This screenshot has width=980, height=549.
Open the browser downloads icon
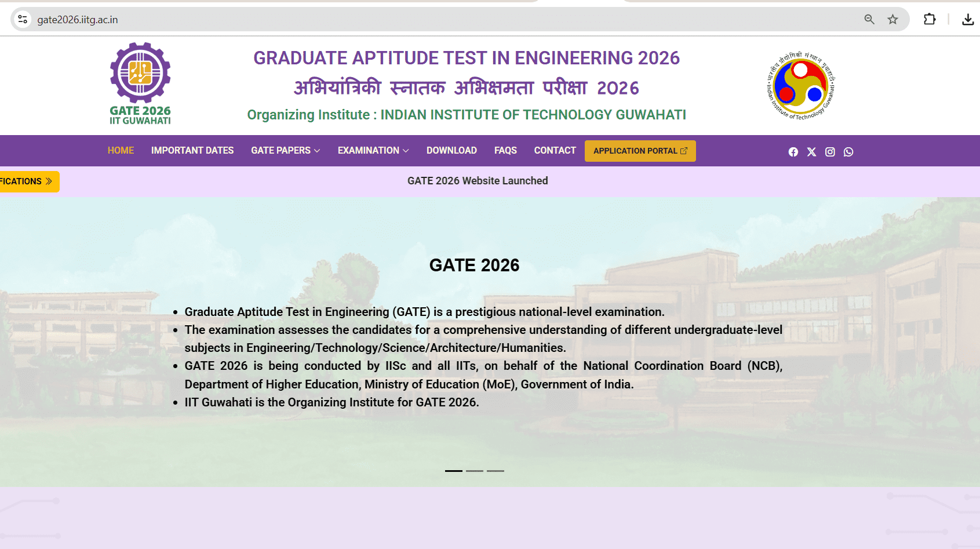[968, 20]
